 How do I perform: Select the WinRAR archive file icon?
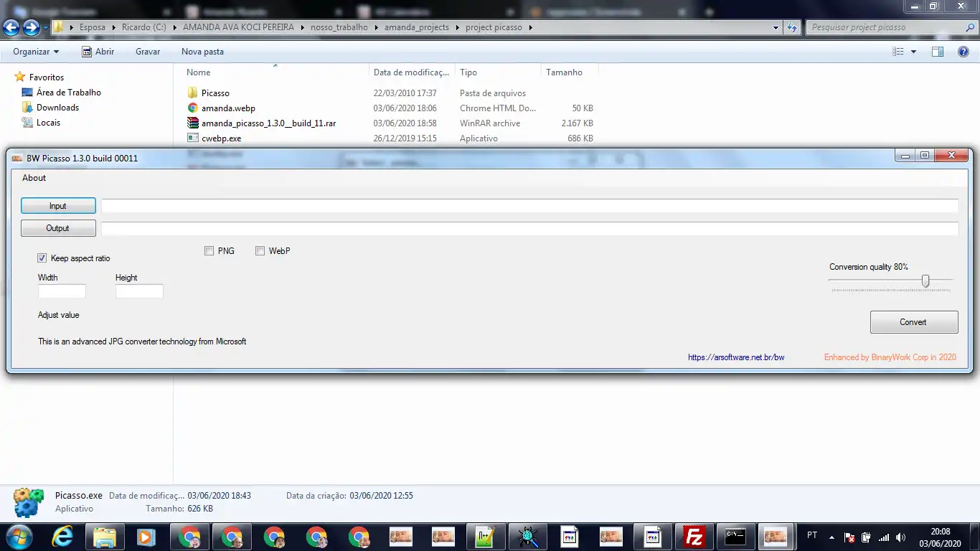click(x=192, y=123)
